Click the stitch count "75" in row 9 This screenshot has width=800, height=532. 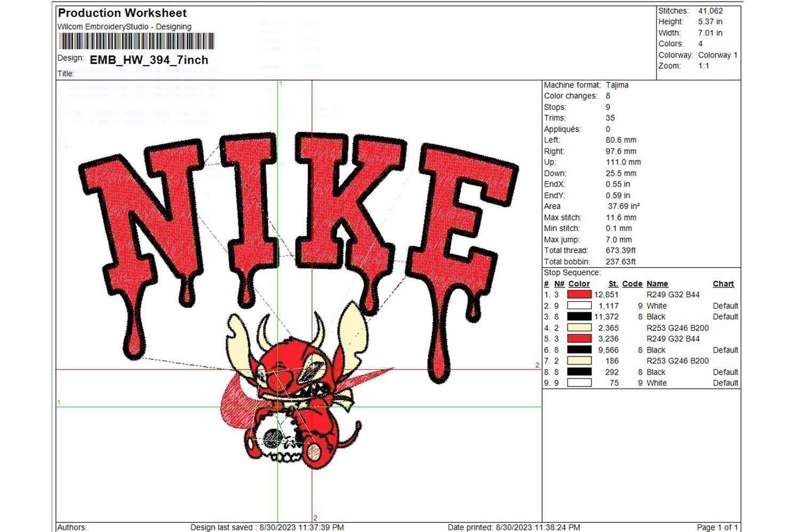point(614,383)
